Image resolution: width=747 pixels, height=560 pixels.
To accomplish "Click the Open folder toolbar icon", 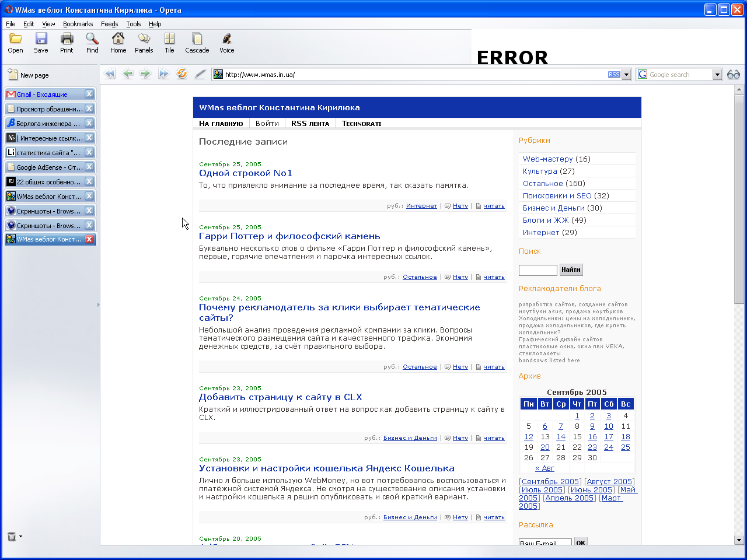I will coord(16,38).
